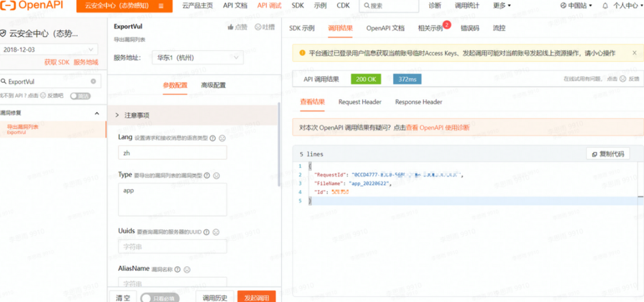Open the 中国站 site dropdown

coord(576,6)
